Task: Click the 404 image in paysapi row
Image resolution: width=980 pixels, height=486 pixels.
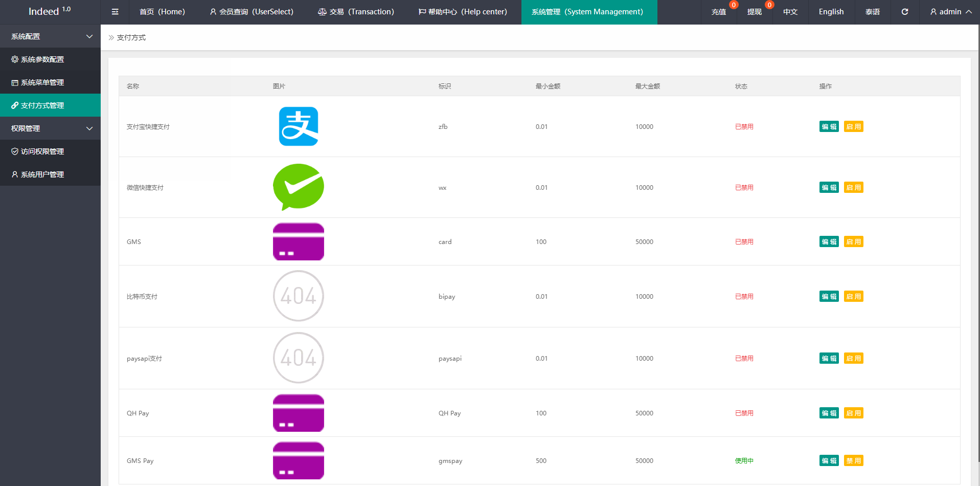Action: 299,358
